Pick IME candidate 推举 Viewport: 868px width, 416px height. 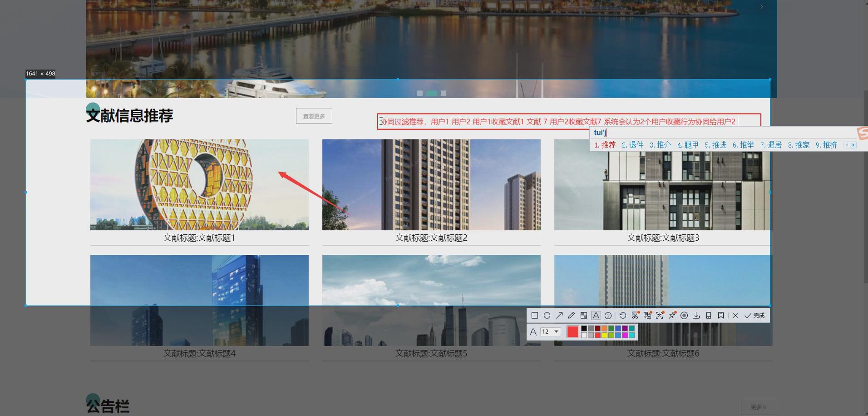[743, 145]
